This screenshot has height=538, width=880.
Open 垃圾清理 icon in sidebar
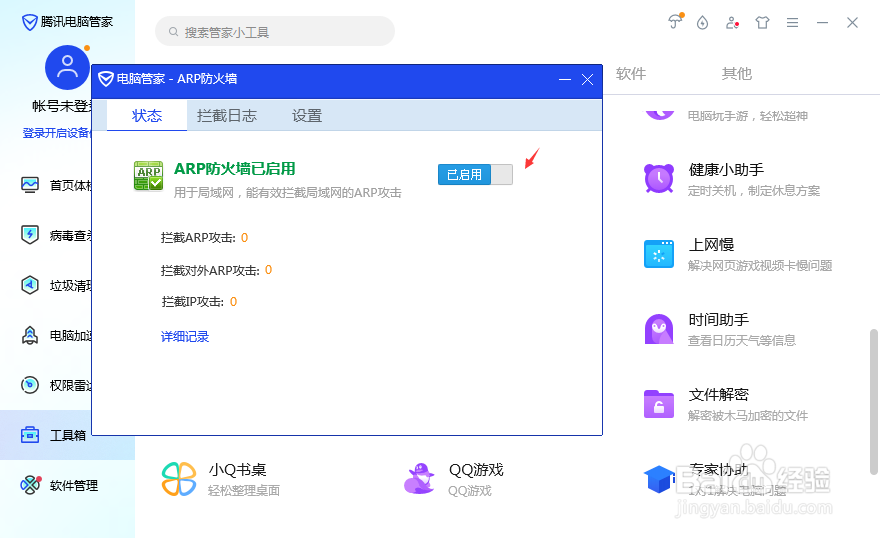pyautogui.click(x=30, y=285)
